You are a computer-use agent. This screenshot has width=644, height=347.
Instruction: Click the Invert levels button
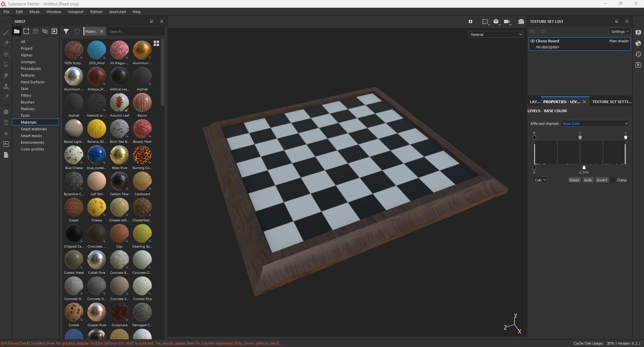pos(602,180)
